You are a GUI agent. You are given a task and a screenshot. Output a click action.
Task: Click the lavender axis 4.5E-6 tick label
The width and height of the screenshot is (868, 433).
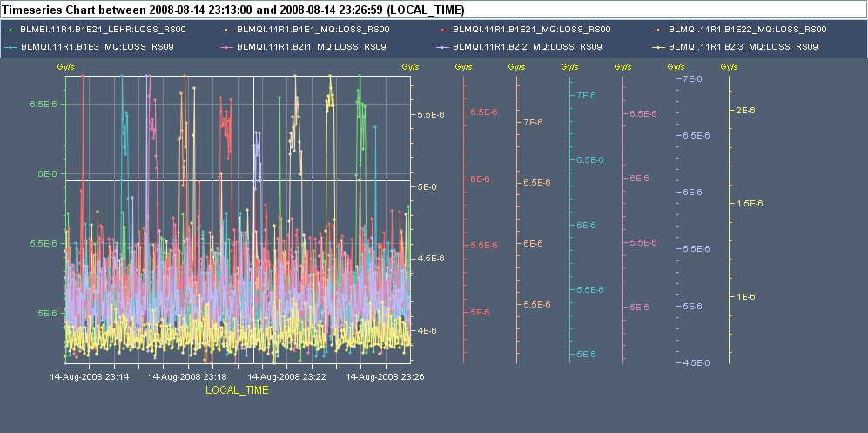(696, 362)
